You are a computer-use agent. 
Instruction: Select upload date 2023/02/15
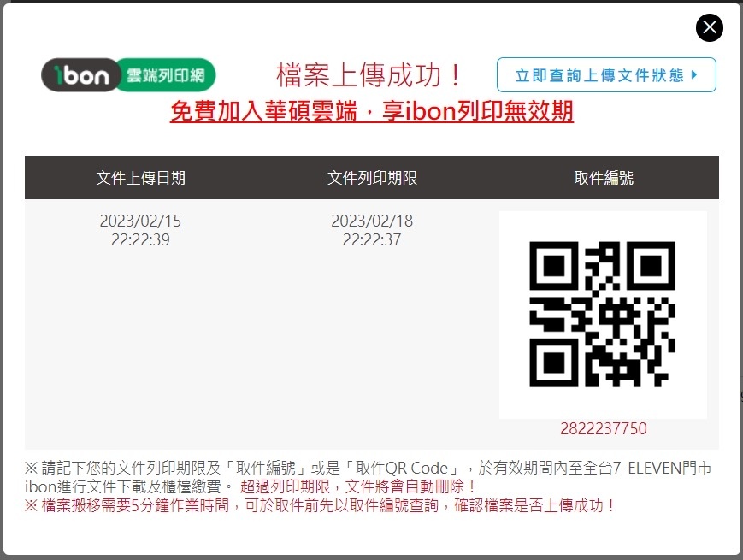[x=140, y=221]
